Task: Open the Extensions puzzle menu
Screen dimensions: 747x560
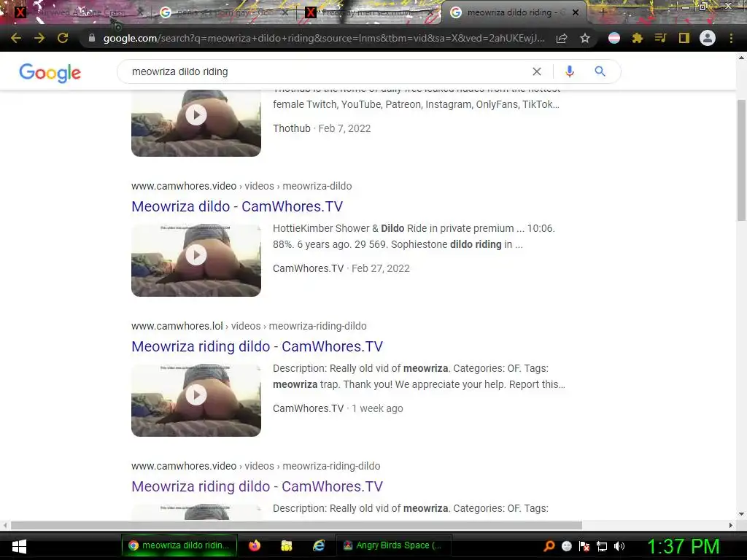Action: [638, 38]
